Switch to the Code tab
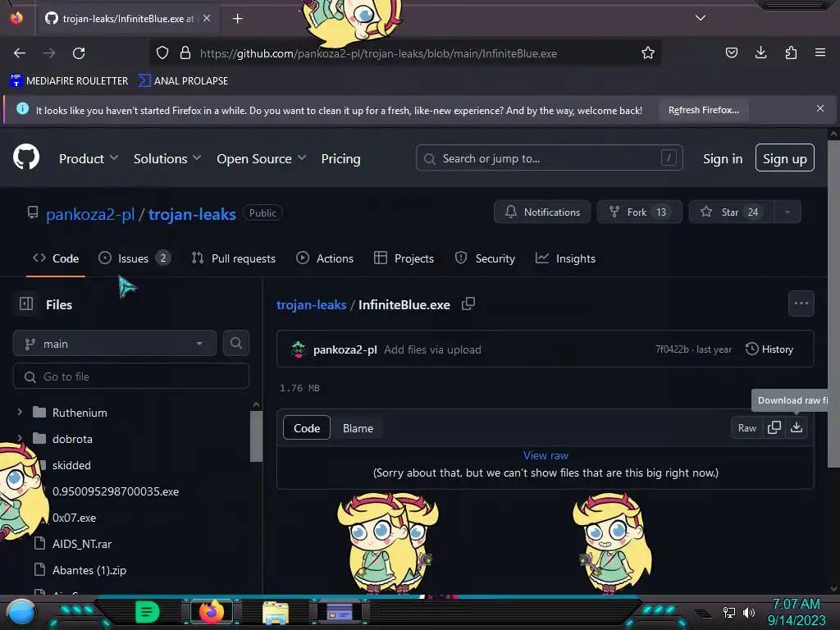 tap(56, 258)
